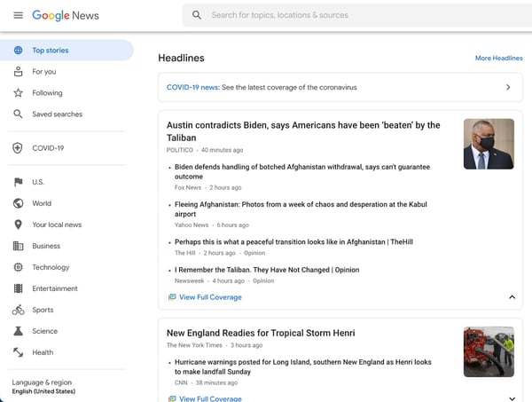Click the Following star icon
This screenshot has height=402, width=532.
click(x=18, y=92)
